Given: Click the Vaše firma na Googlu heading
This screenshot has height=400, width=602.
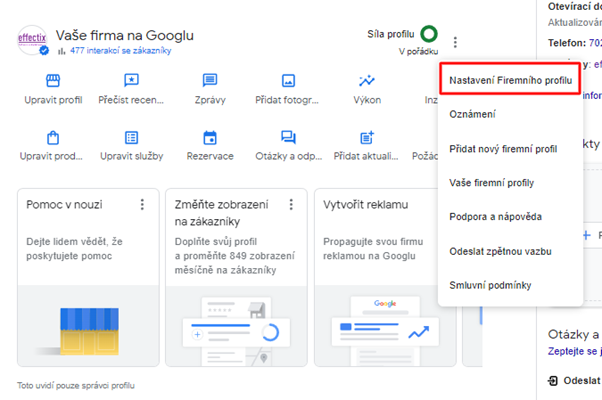Looking at the screenshot, I should click(125, 35).
